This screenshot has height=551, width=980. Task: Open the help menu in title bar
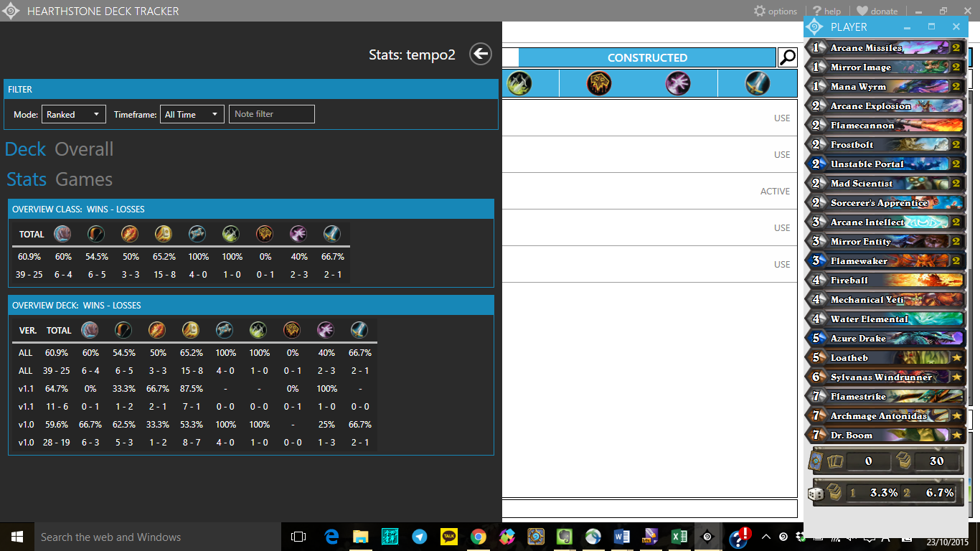pos(826,11)
